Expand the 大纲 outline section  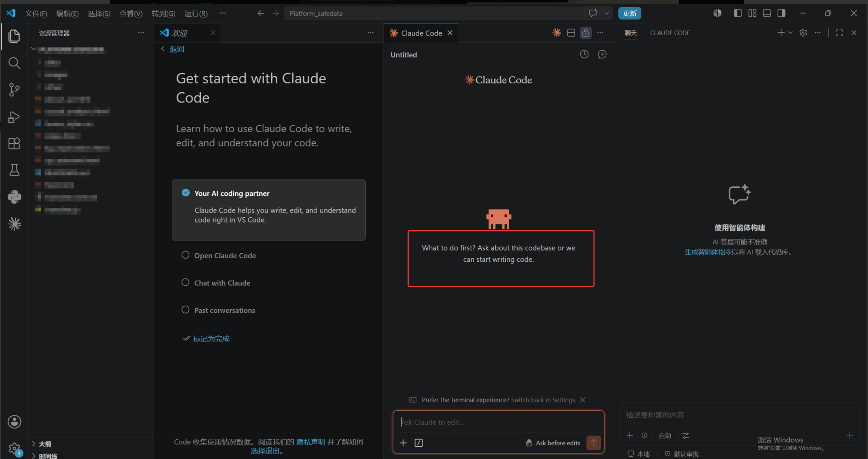pos(91,444)
